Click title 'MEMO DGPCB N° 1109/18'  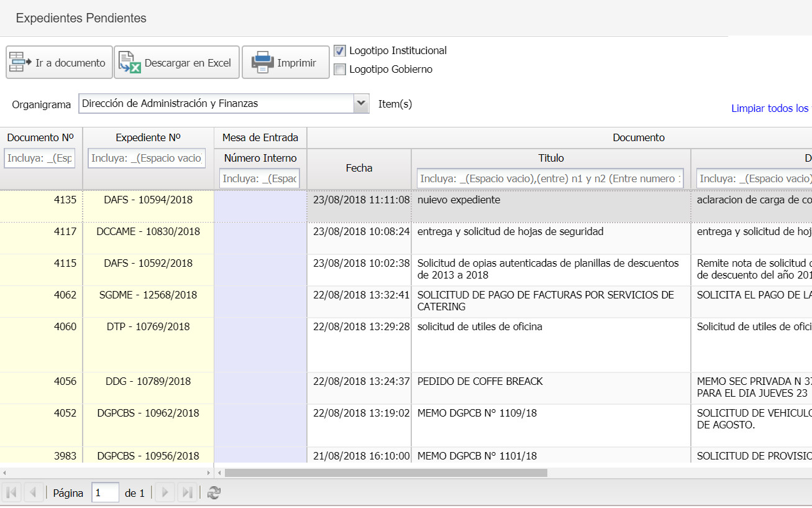coord(477,413)
